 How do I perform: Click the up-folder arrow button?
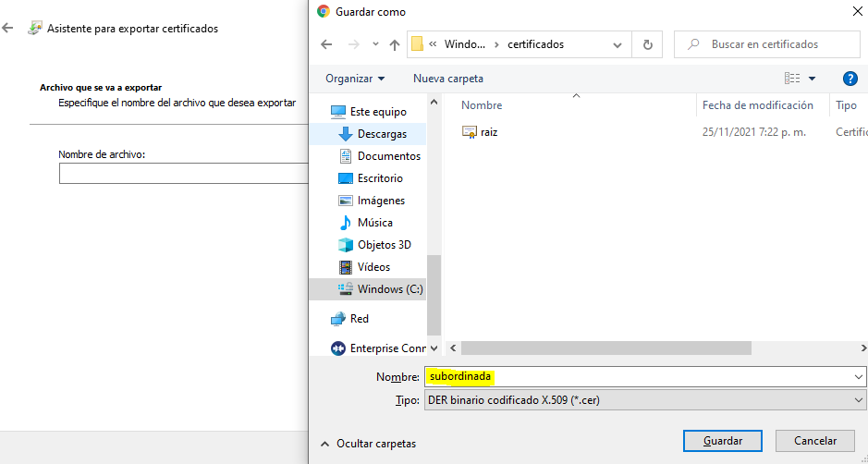point(395,44)
